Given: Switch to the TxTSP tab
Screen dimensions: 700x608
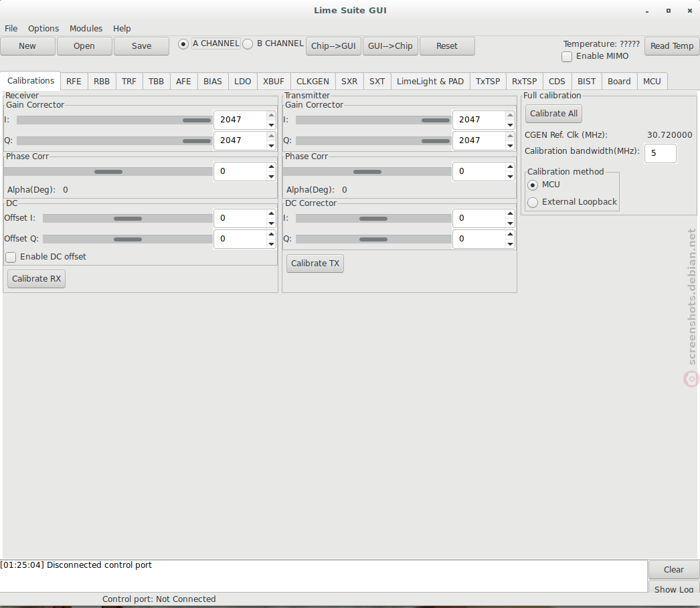Looking at the screenshot, I should 488,81.
